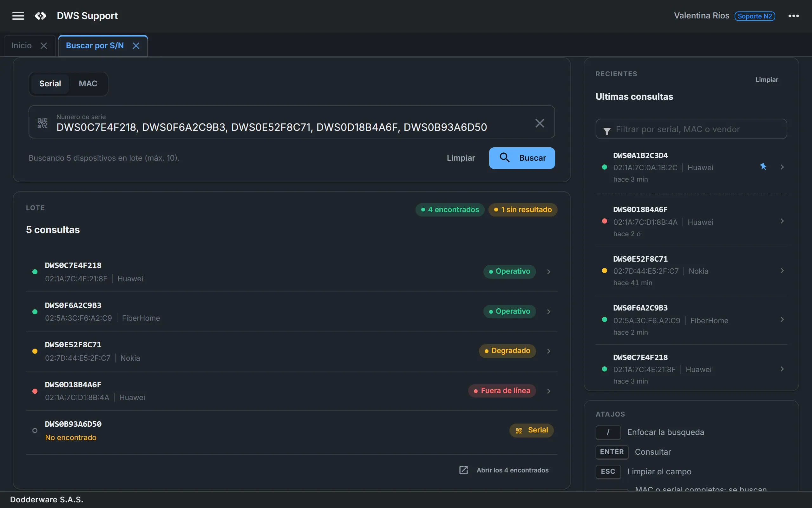
Task: Open recent DWS0D18B4A6F hace 2 d chevron
Action: click(x=782, y=221)
